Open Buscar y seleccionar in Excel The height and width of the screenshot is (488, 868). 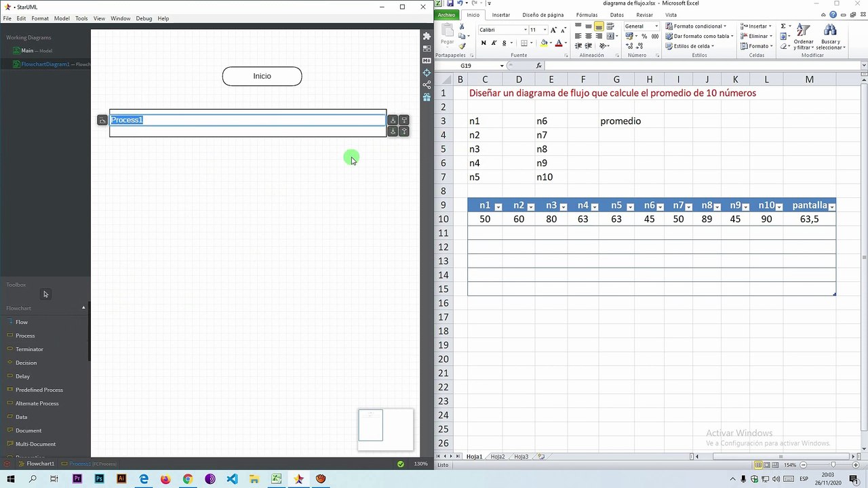point(830,37)
